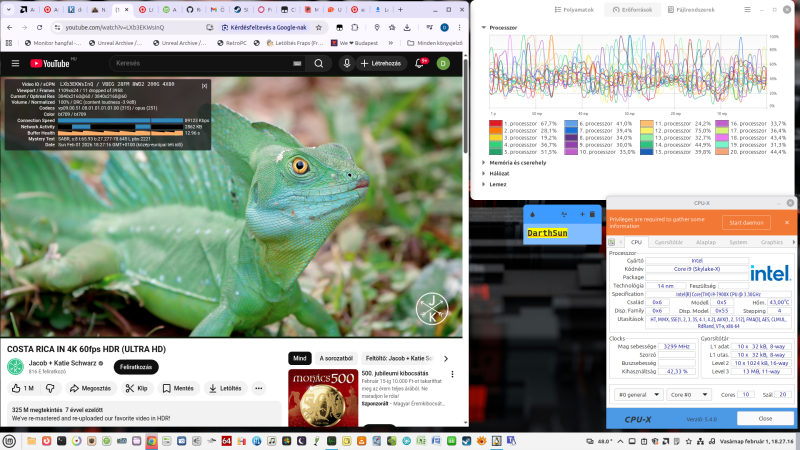Open the YouTube hamburger guide menu

click(x=15, y=63)
